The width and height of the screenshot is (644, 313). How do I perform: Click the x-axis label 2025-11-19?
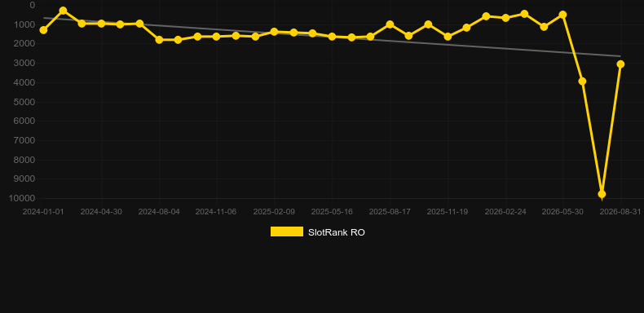tap(448, 212)
